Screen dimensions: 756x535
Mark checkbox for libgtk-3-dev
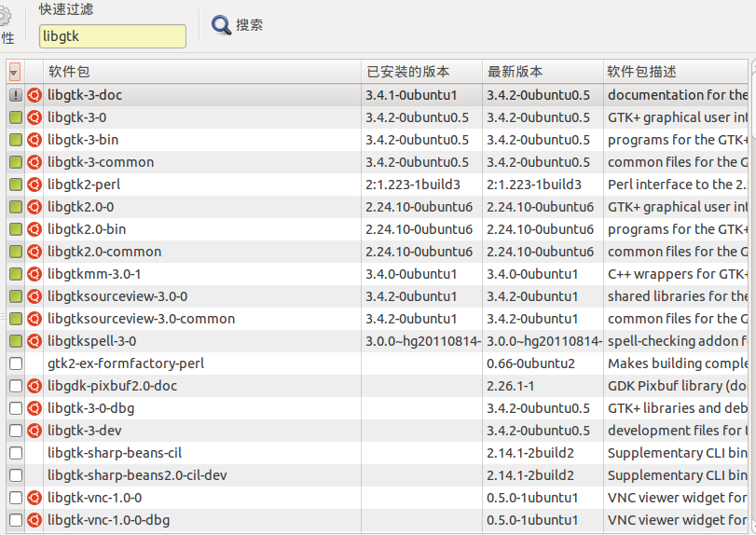pos(16,431)
